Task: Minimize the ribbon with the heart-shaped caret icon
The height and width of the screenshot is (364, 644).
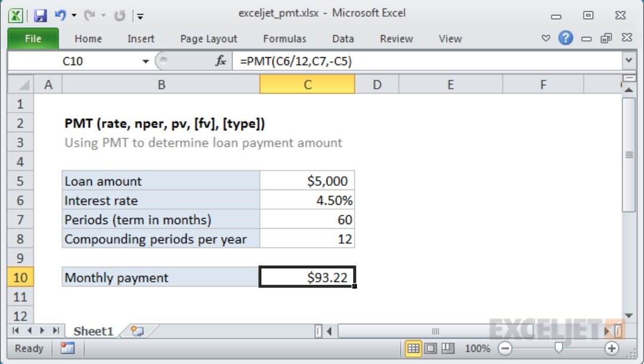Action: coord(546,38)
